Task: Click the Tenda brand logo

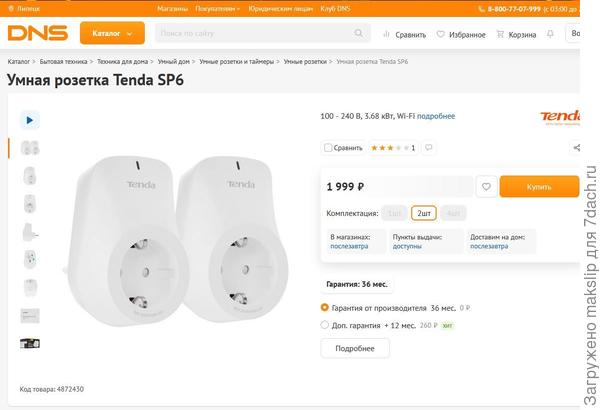Action: (560, 117)
